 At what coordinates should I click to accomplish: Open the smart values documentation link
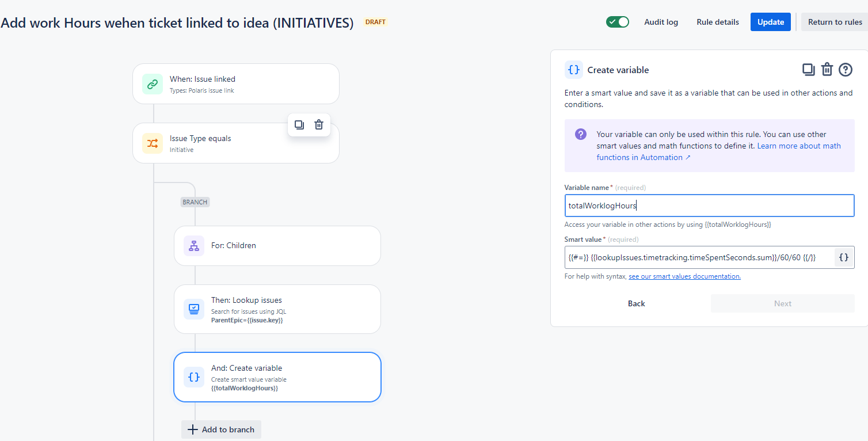tap(684, 276)
